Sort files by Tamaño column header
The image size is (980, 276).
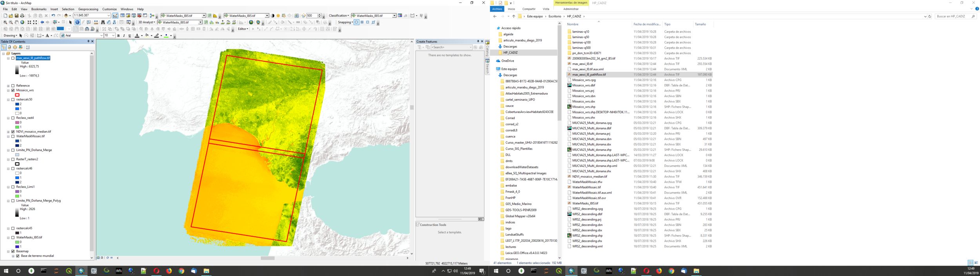(x=700, y=24)
